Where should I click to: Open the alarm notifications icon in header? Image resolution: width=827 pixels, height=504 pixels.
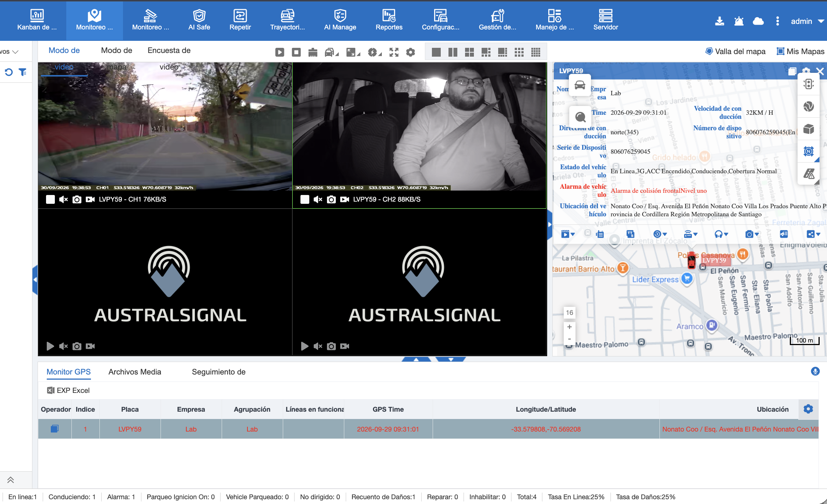point(739,21)
